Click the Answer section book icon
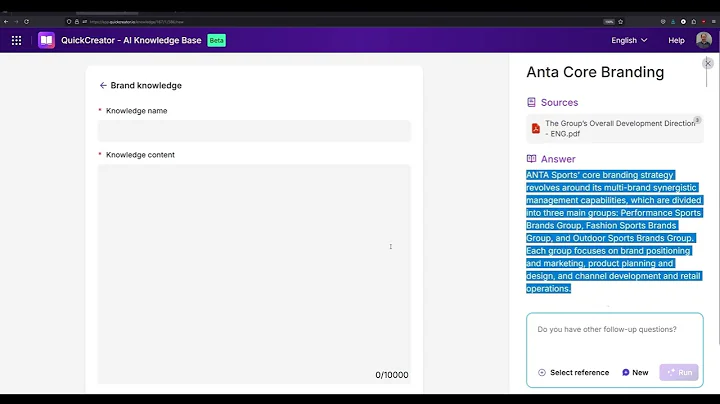The image size is (720, 404). 531,159
